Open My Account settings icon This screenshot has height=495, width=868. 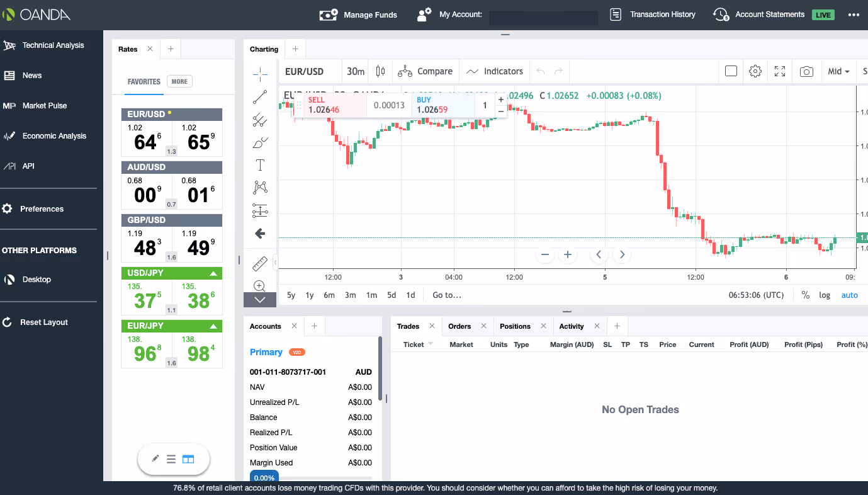(x=425, y=14)
